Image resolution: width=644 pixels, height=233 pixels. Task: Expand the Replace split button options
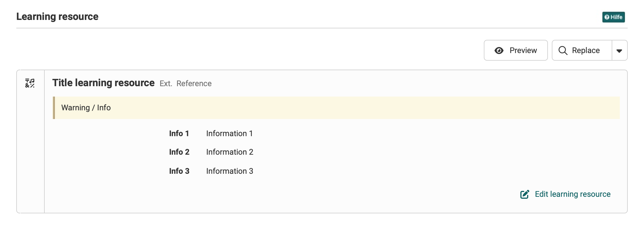tap(619, 50)
